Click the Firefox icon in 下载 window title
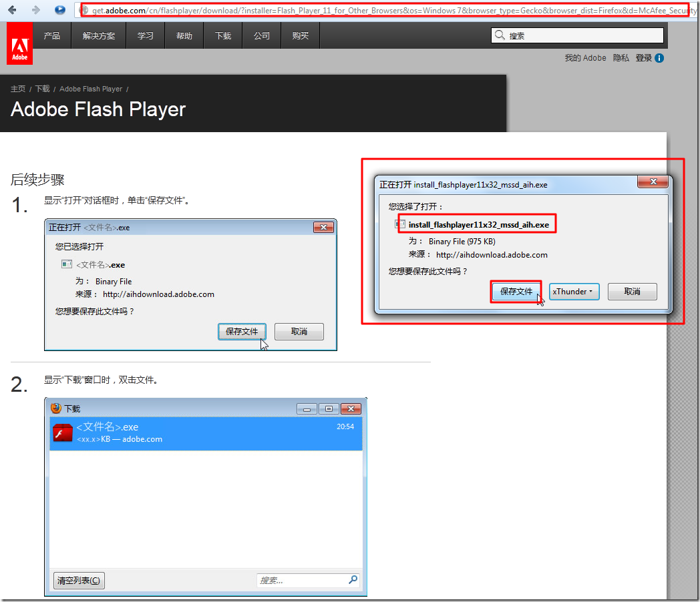 56,408
